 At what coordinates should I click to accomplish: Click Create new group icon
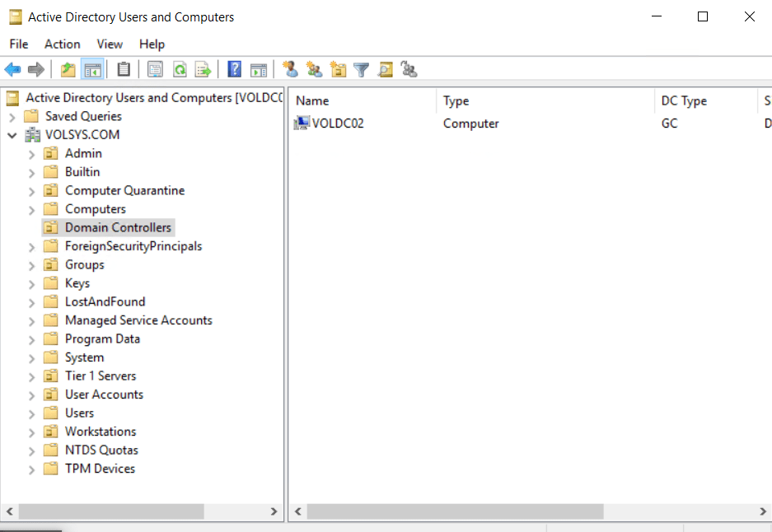click(314, 70)
